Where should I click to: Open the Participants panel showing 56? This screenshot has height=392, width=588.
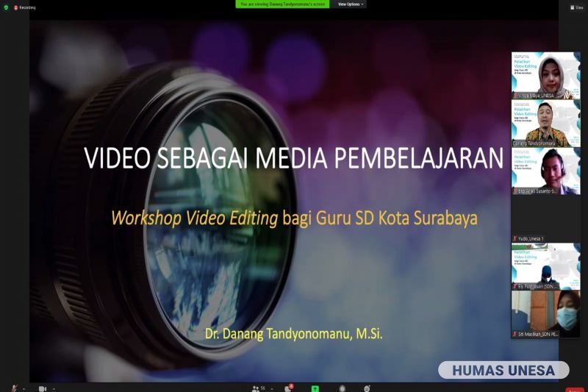[259, 388]
